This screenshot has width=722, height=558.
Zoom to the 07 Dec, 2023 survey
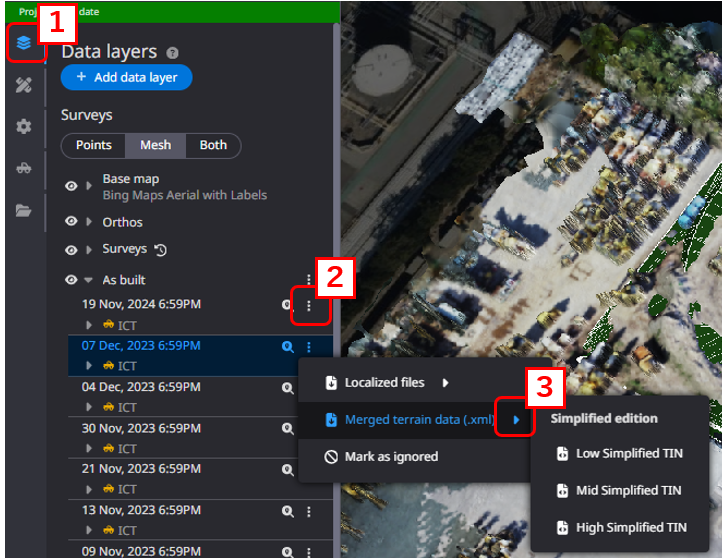(x=288, y=347)
